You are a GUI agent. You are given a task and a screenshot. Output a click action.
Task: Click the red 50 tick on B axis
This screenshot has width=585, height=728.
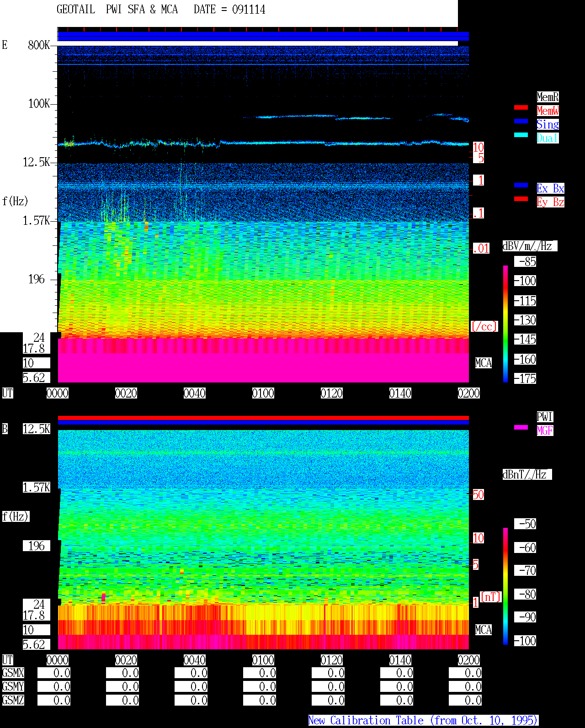(x=478, y=495)
